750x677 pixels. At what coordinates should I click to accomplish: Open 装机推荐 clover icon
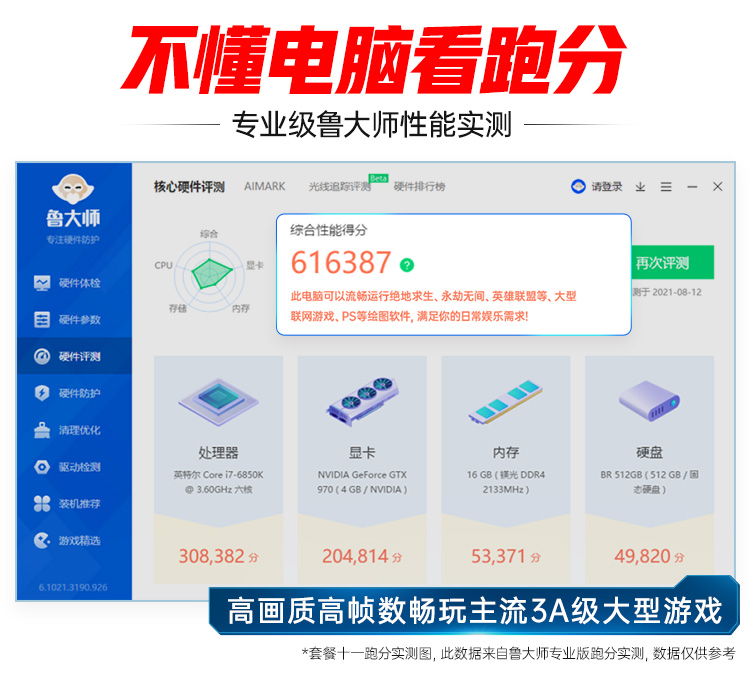pos(42,504)
